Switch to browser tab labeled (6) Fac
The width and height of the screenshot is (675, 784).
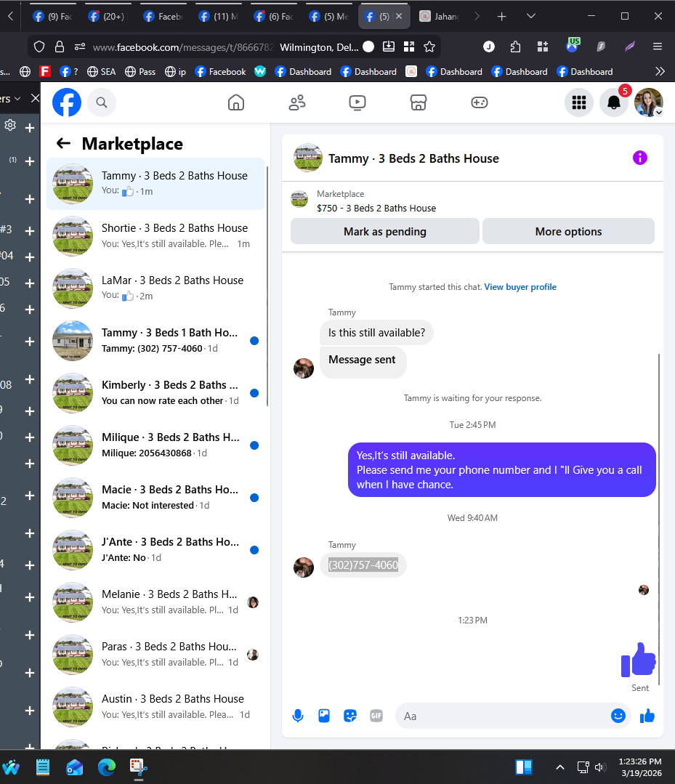274,17
